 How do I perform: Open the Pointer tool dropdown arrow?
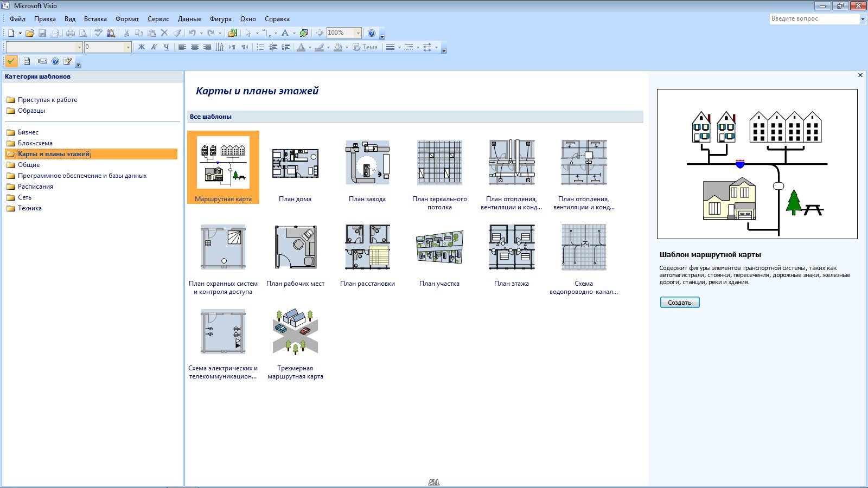(257, 33)
